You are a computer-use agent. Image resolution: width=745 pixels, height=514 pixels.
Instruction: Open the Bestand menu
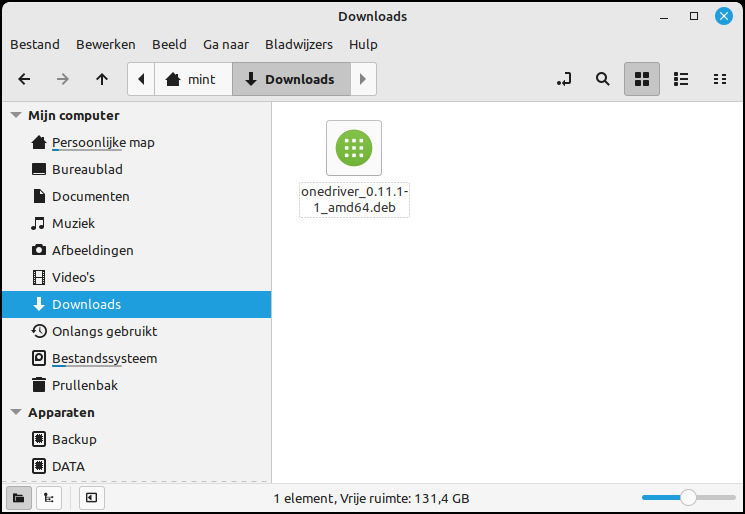click(35, 44)
